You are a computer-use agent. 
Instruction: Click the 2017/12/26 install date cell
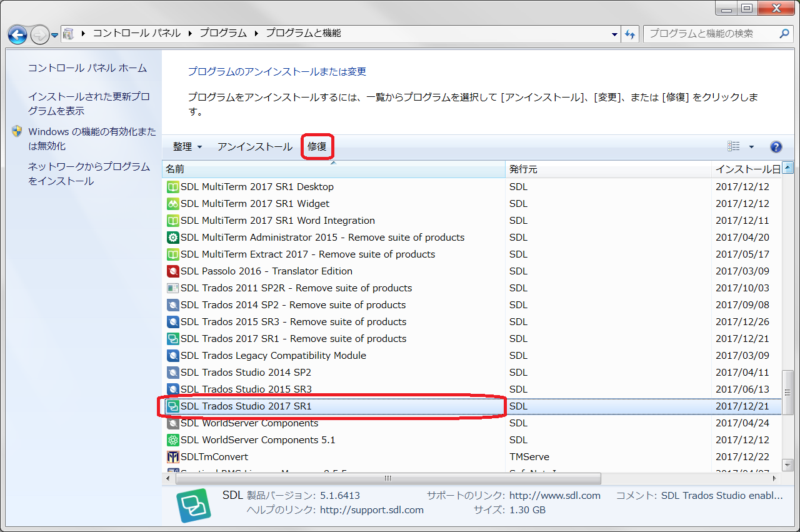pyautogui.click(x=742, y=322)
